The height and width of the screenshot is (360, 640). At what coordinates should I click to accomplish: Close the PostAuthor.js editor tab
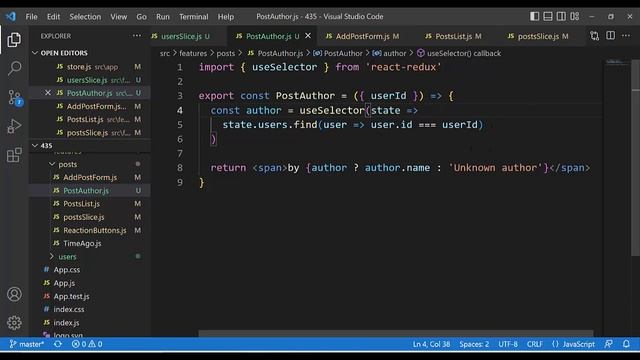coord(308,36)
